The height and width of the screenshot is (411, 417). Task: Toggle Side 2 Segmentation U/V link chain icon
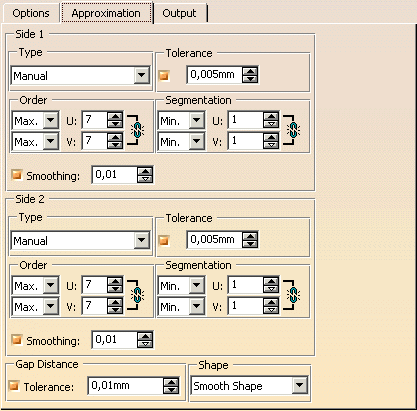[x=293, y=295]
